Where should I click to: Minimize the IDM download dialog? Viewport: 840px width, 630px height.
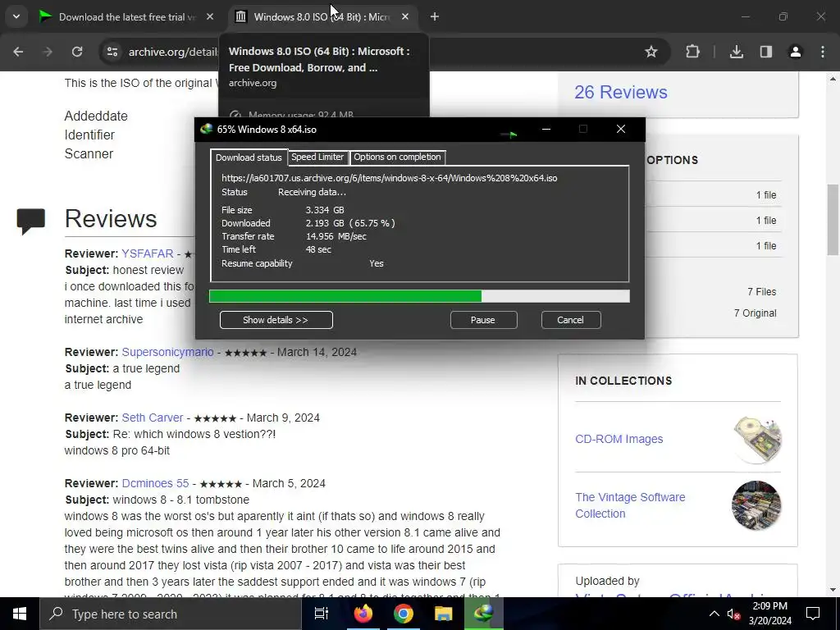click(546, 129)
